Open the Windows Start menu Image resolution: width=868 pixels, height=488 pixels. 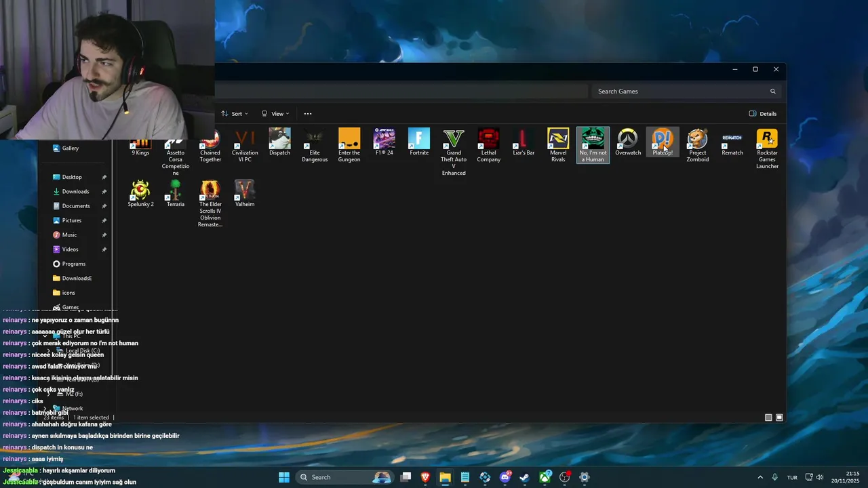point(284,477)
